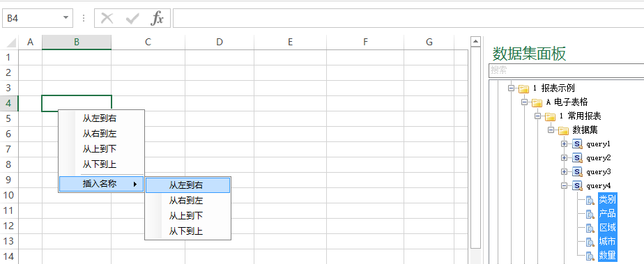Choose 从左到右 in the 插入名称 submenu
The height and width of the screenshot is (264, 644).
tap(187, 185)
